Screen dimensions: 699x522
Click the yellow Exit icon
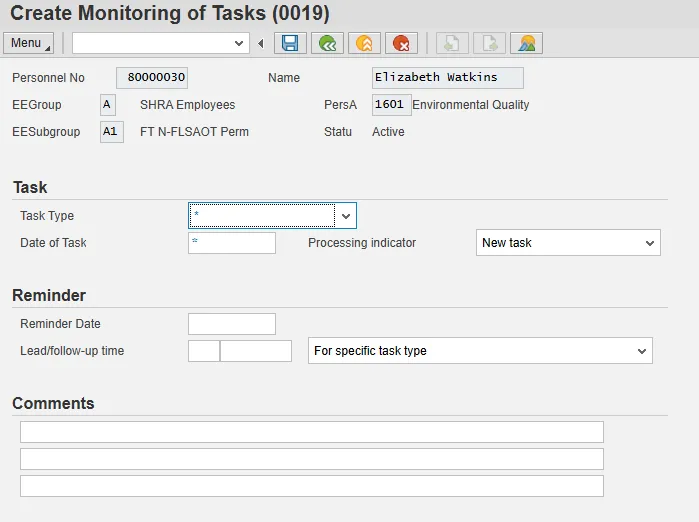[x=364, y=43]
